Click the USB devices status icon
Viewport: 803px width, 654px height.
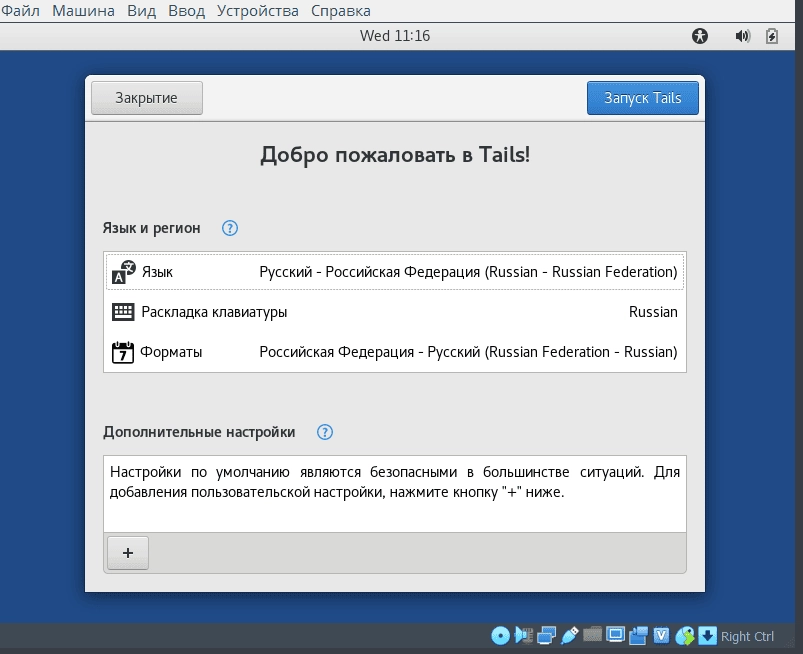pyautogui.click(x=569, y=636)
